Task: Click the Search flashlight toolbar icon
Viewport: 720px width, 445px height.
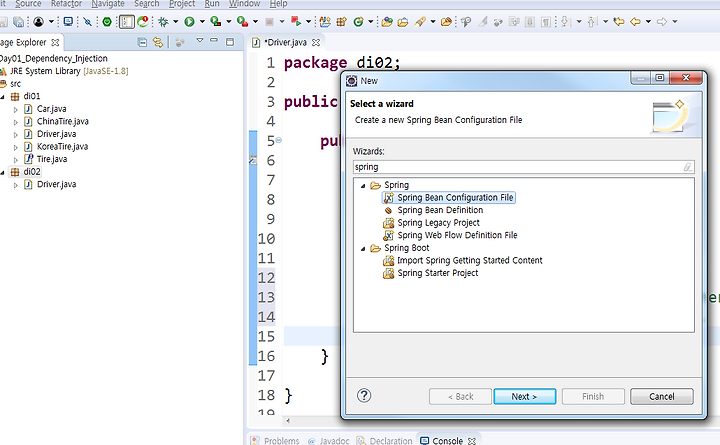Action: tap(420, 22)
